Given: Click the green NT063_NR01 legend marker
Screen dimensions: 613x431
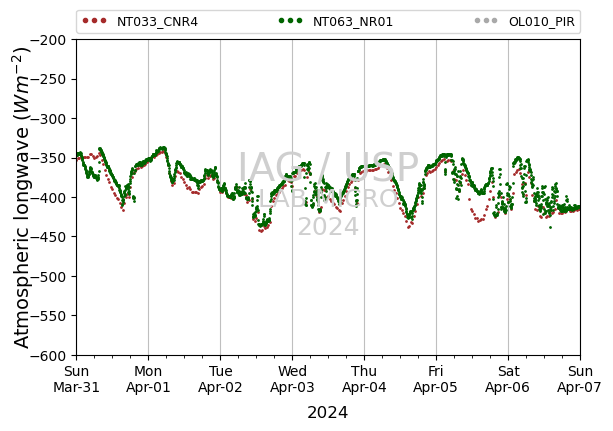Looking at the screenshot, I should pos(290,21).
